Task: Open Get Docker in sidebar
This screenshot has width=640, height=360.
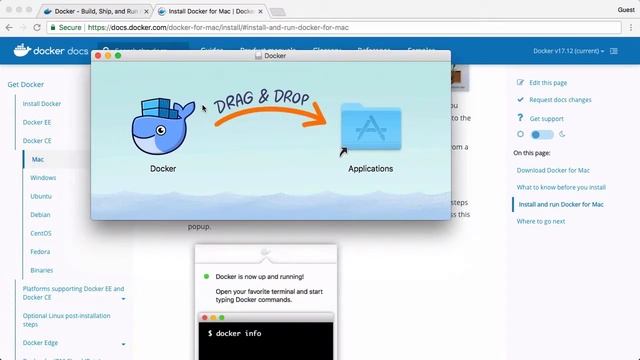Action: [x=25, y=84]
